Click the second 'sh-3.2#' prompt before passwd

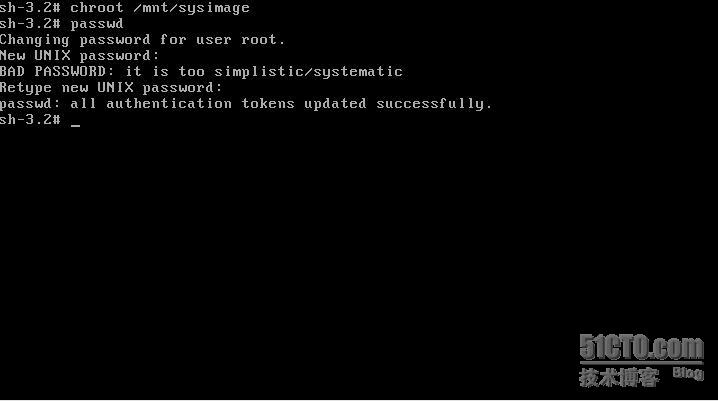(30, 24)
